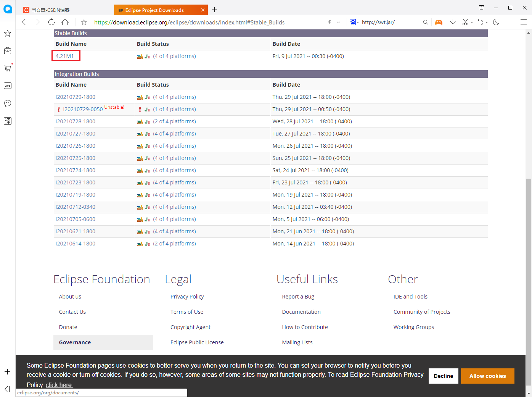This screenshot has width=532, height=397.
Task: Open build I20210728-1800
Action: pyautogui.click(x=76, y=121)
